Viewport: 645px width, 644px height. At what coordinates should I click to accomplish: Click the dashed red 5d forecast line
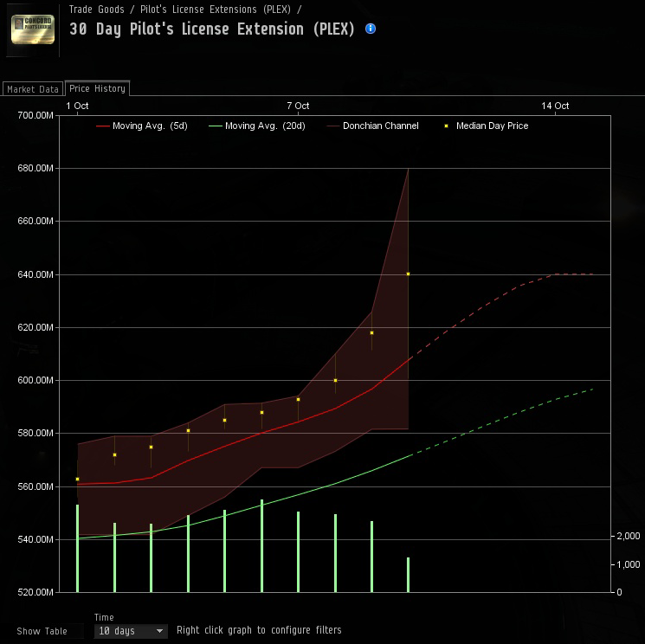(486, 306)
